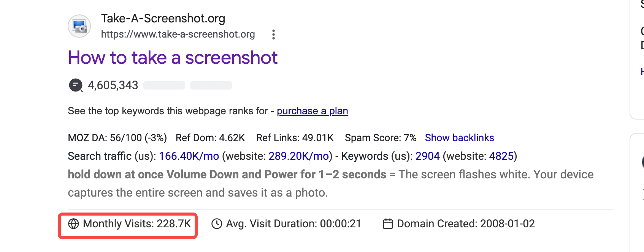644x252 pixels.
Task: Click the Take-A-Screenshot.org site name
Action: pyautogui.click(x=163, y=18)
